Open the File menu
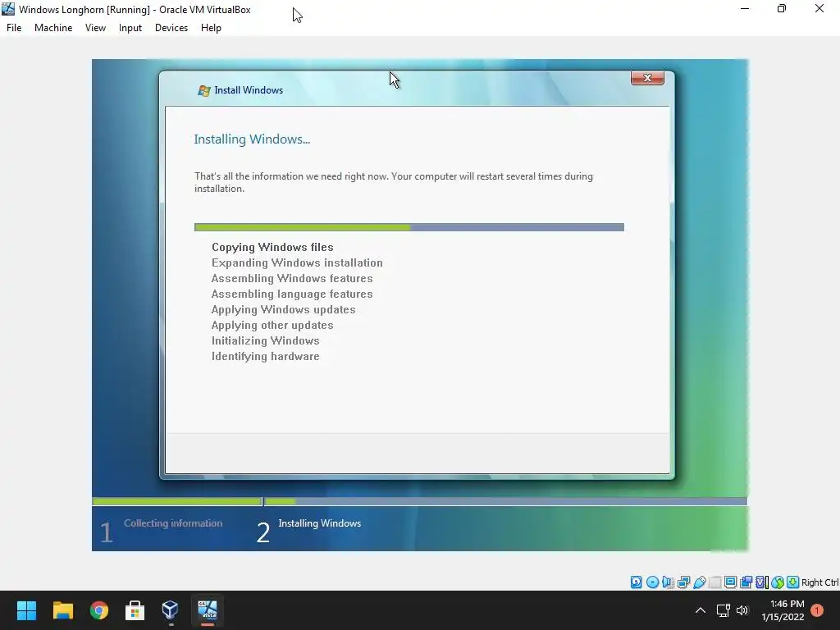Viewport: 840px width, 630px height. 14,28
